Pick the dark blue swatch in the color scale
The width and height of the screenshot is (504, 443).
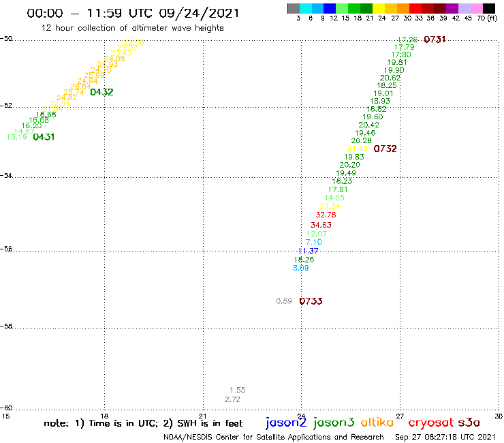tap(330, 8)
